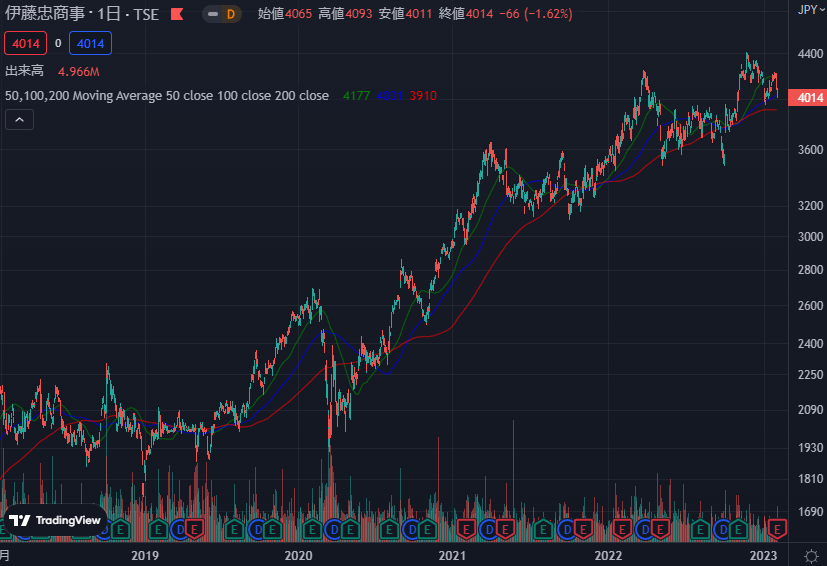Click the 3200 price axis label
Image resolution: width=827 pixels, height=566 pixels.
coord(810,206)
